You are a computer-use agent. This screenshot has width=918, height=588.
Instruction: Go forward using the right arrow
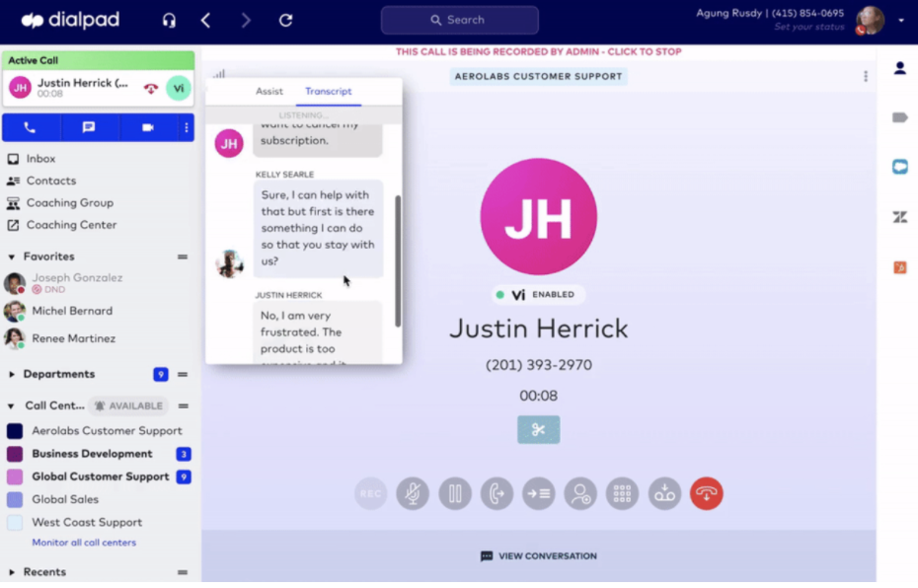pyautogui.click(x=246, y=21)
